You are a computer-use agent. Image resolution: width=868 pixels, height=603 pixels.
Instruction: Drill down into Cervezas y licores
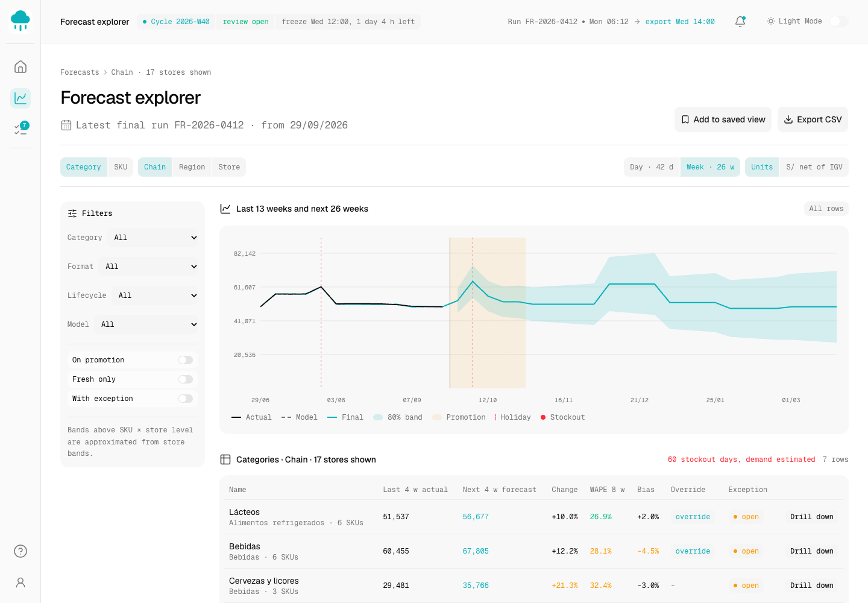pos(811,586)
